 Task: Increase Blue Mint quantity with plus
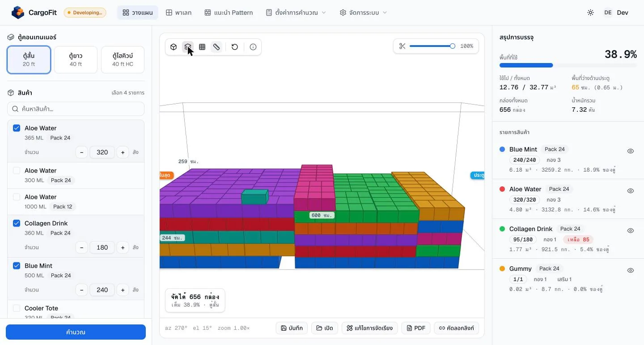(123, 290)
